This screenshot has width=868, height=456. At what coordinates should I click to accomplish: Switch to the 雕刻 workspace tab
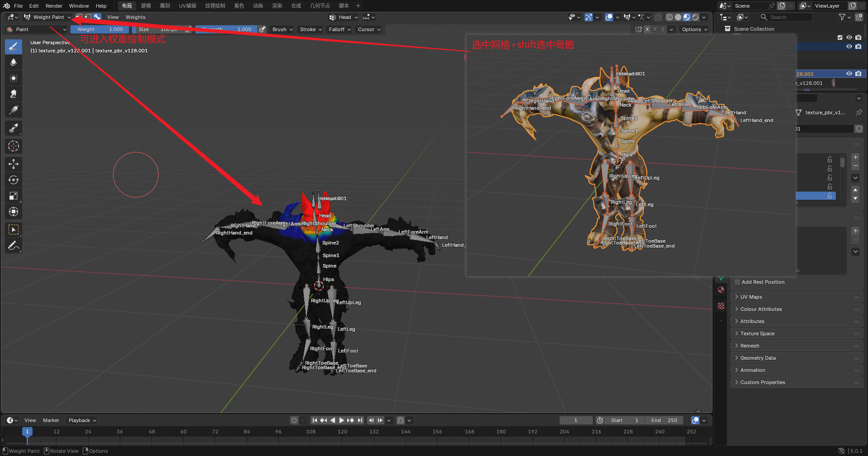click(x=165, y=6)
